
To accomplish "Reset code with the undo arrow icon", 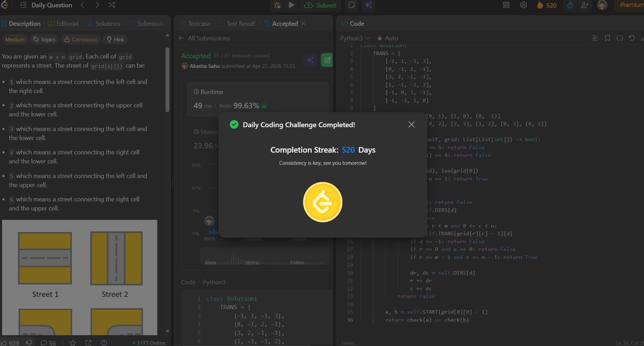I will pyautogui.click(x=632, y=38).
